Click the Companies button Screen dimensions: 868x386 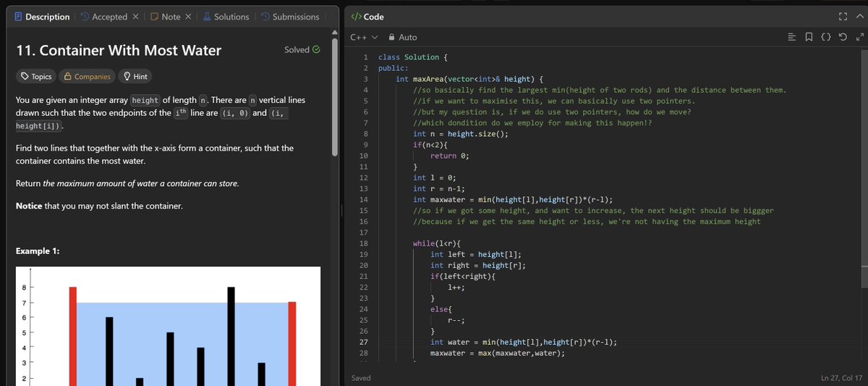[x=88, y=76]
